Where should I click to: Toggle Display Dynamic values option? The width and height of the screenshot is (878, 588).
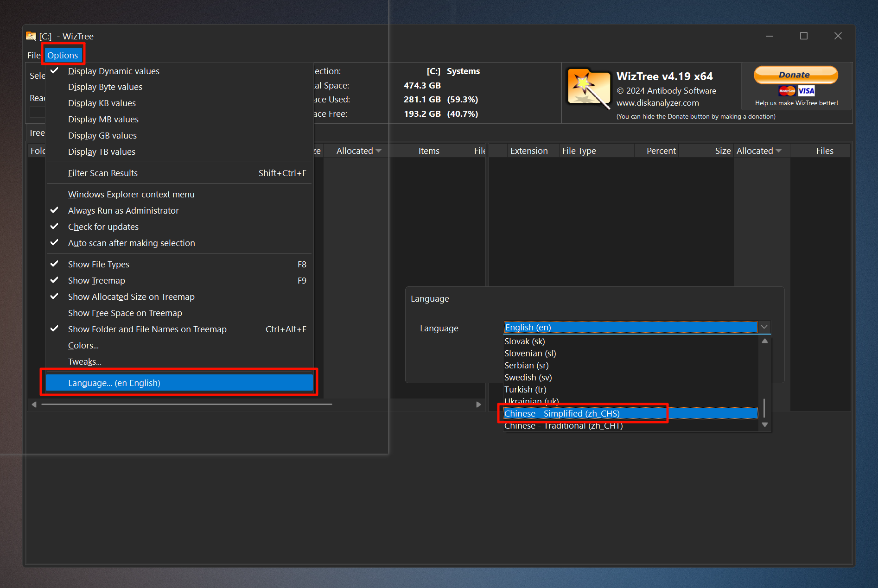(x=114, y=71)
